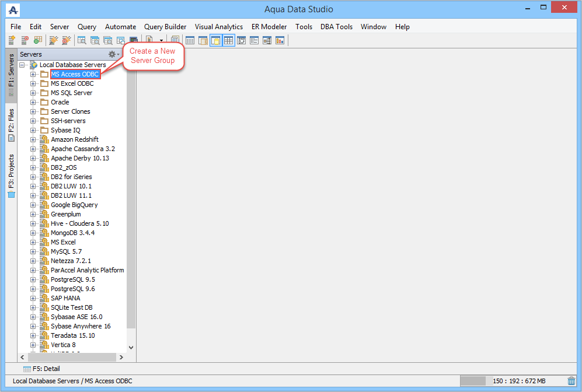Open the first Query Analyzer magnifier icon
This screenshot has width=582, height=392.
[x=82, y=40]
